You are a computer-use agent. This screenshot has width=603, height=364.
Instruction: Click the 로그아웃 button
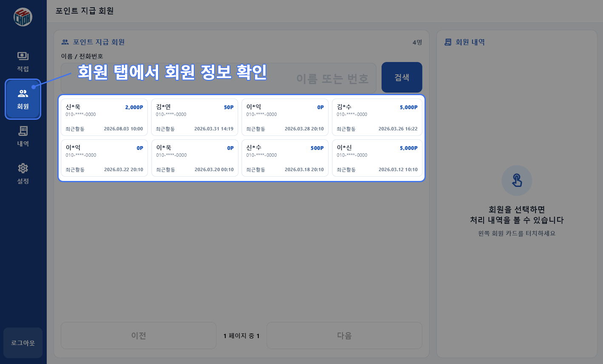(23, 343)
